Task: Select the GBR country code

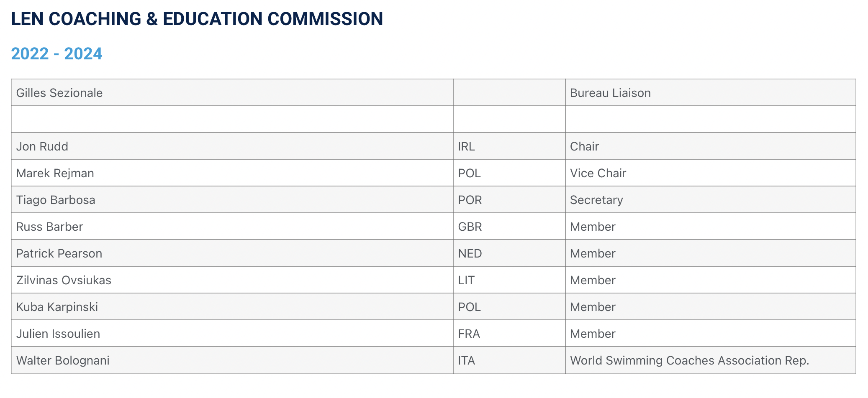Action: point(470,227)
